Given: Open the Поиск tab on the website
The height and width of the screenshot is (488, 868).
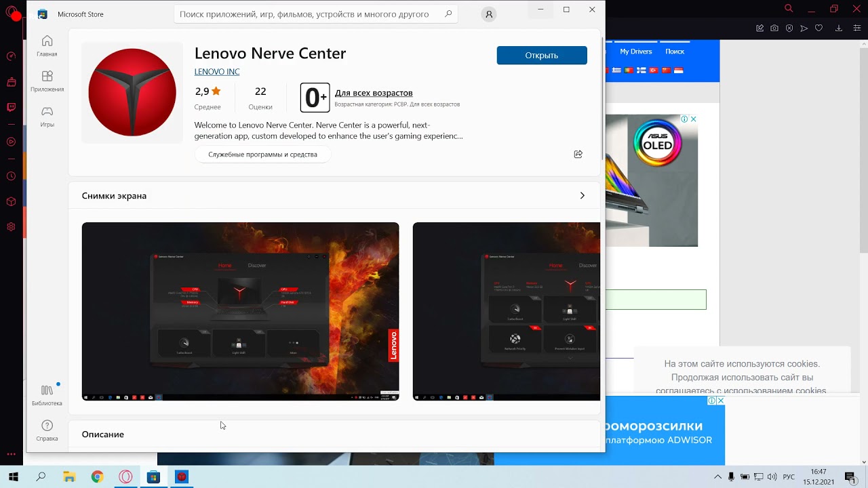Looking at the screenshot, I should [x=675, y=52].
